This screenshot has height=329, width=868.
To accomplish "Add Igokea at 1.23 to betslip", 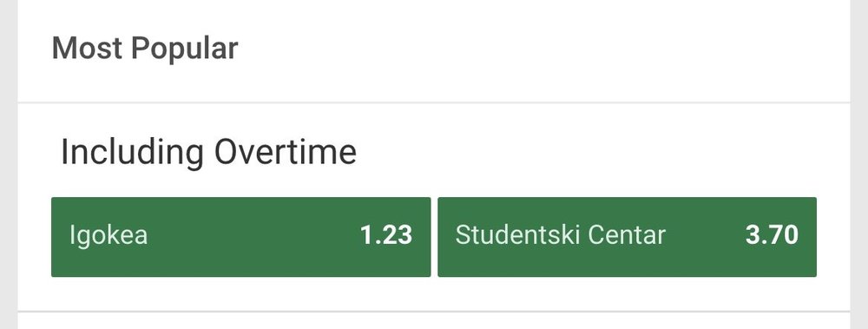I will point(240,236).
